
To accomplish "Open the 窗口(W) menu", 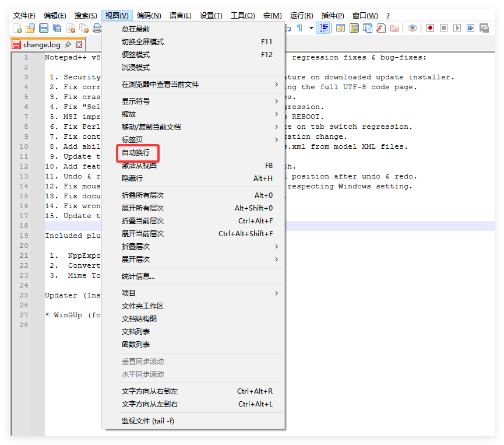I will 365,16.
